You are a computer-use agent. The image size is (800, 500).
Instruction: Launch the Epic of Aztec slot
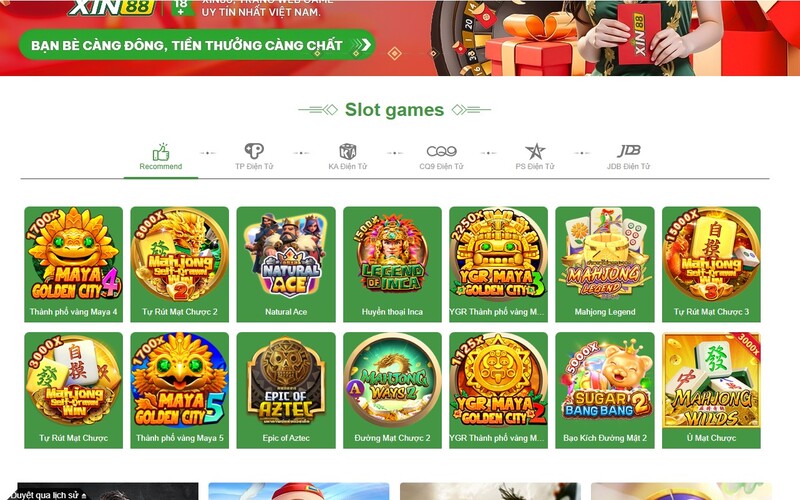tap(286, 390)
